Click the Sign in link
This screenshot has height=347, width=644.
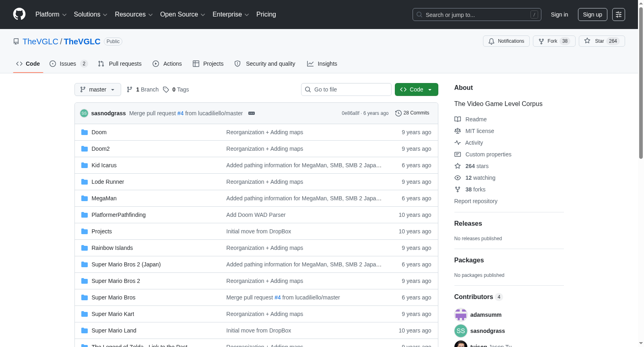(559, 15)
